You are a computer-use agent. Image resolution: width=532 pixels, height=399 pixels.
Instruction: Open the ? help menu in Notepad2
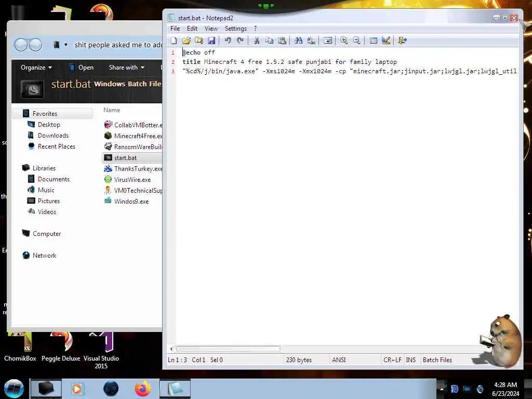256,29
